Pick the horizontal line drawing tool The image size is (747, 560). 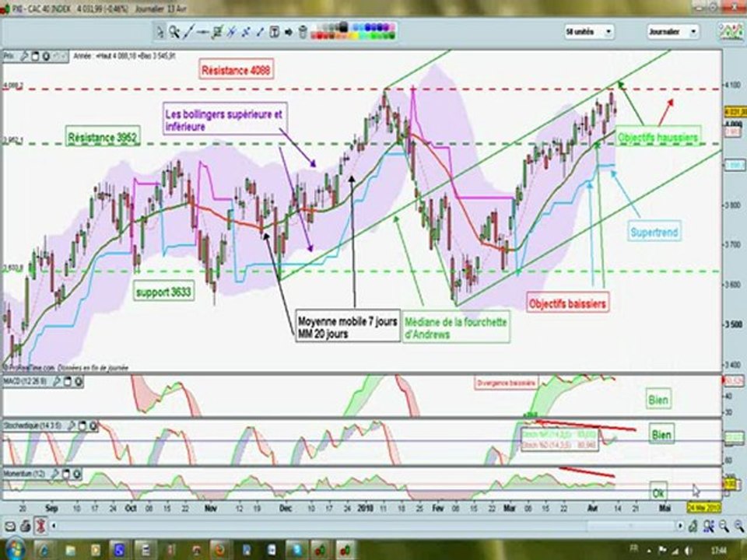[x=203, y=32]
